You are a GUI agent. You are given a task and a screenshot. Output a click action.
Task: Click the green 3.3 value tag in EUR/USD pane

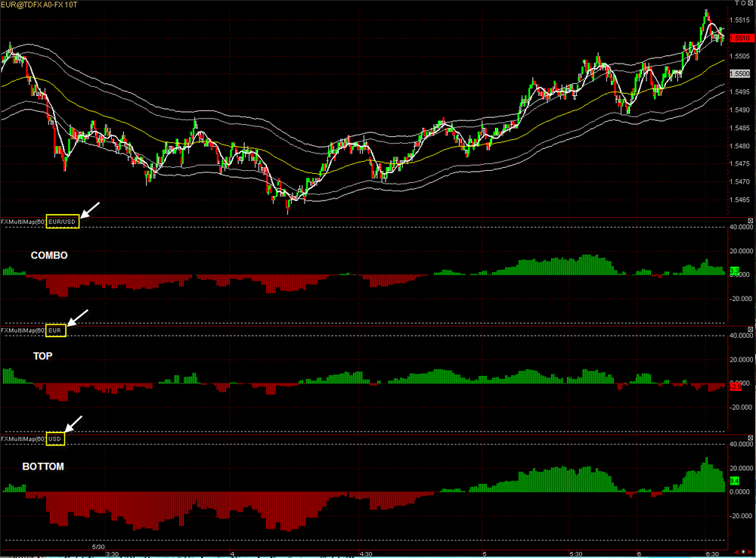(734, 271)
